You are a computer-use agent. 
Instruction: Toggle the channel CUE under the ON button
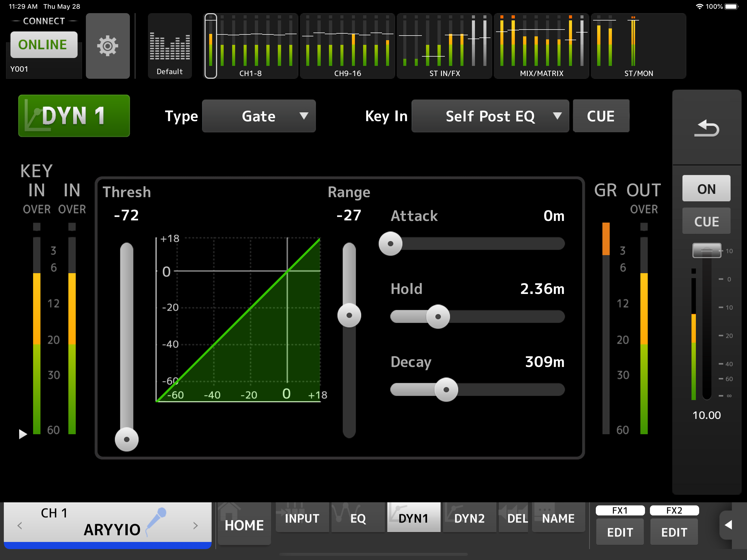[x=706, y=221]
